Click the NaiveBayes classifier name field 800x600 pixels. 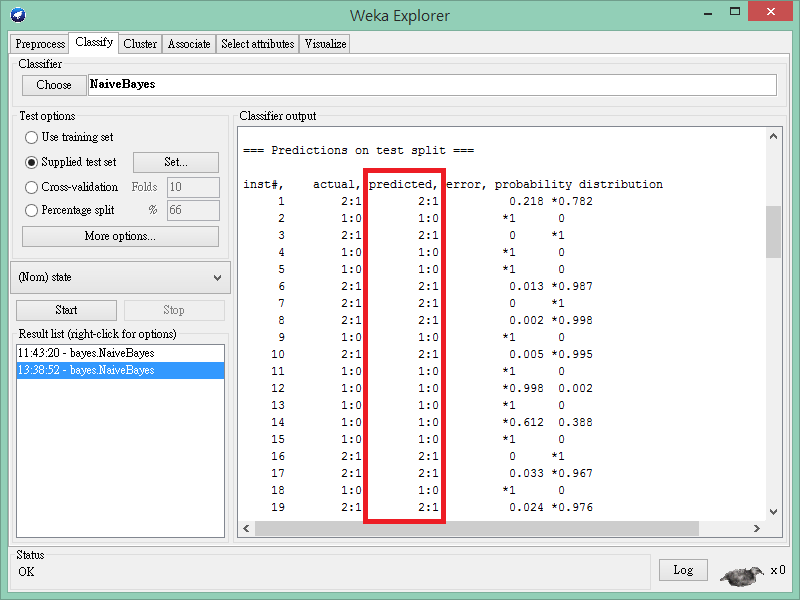point(432,85)
